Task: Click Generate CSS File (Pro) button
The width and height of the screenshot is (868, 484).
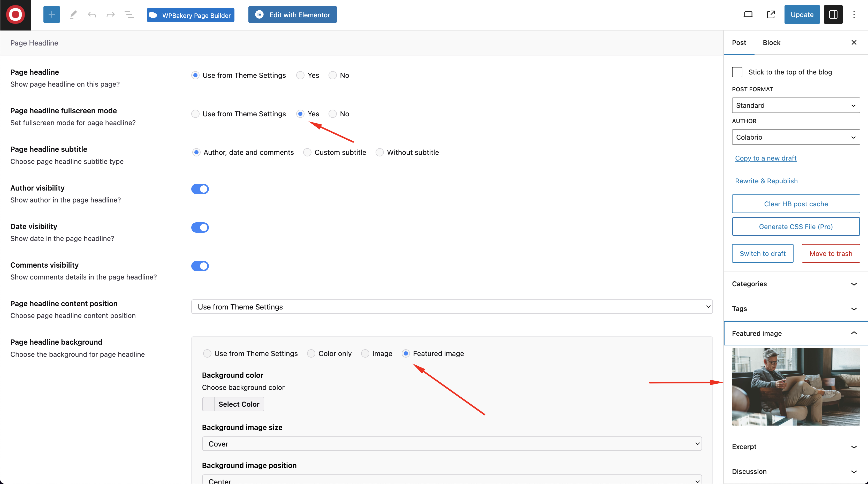Action: pyautogui.click(x=796, y=227)
